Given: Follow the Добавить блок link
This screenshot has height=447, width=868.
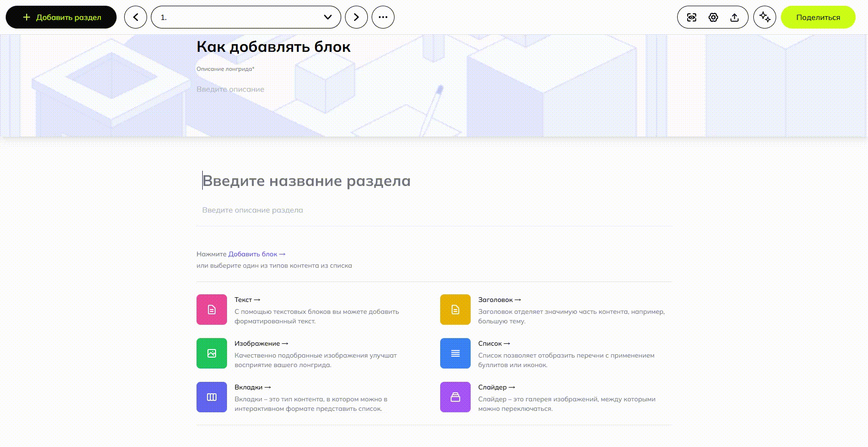Looking at the screenshot, I should coord(257,254).
